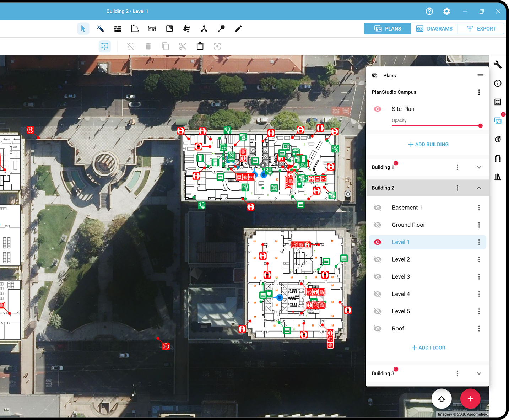Hide the Site Plan overlay
The width and height of the screenshot is (509, 420).
pyautogui.click(x=378, y=109)
